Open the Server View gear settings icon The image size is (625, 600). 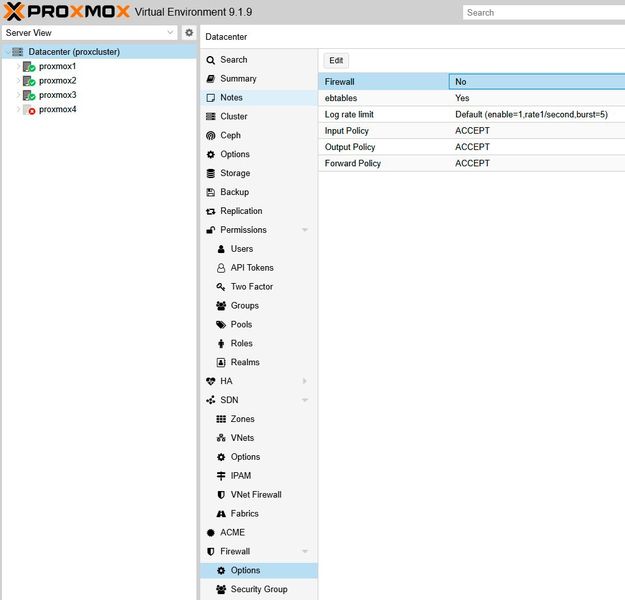point(189,33)
